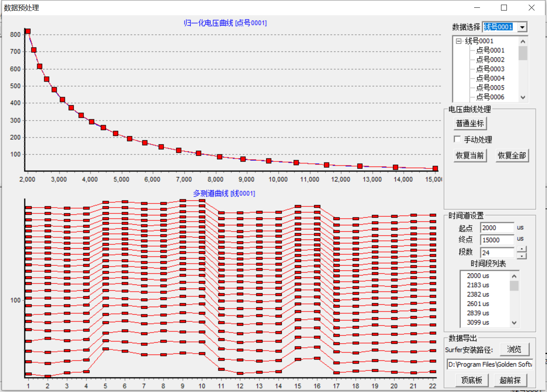Click the 恢复全部 button
547x392 pixels.
(x=512, y=155)
